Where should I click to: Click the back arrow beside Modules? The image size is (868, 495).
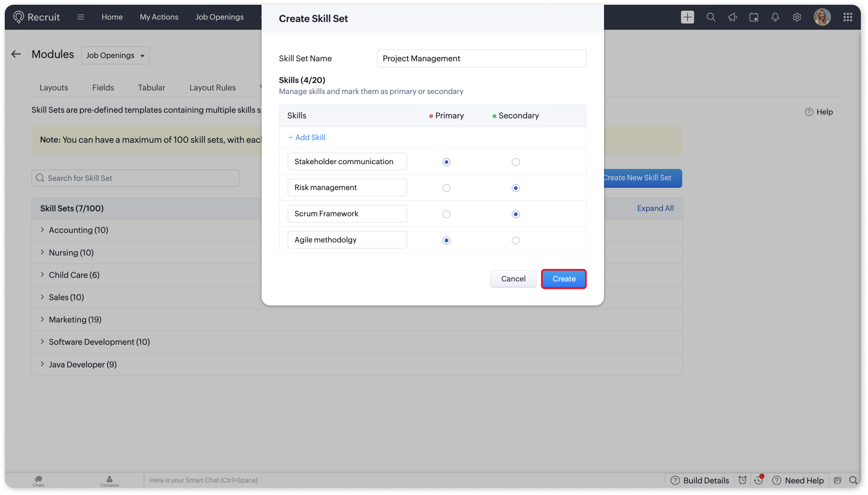click(16, 54)
